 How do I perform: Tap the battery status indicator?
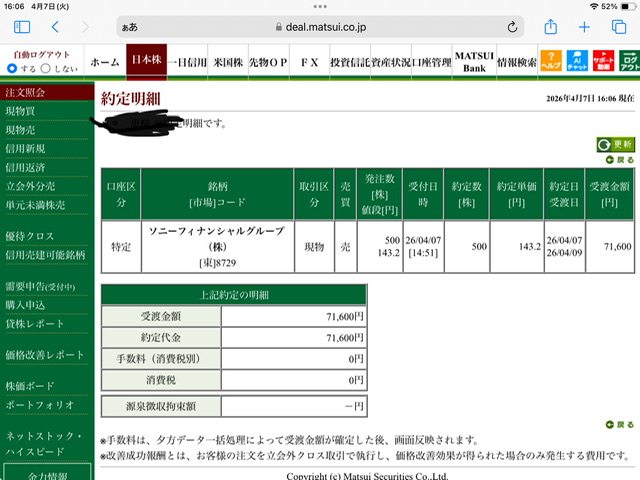(628, 7)
